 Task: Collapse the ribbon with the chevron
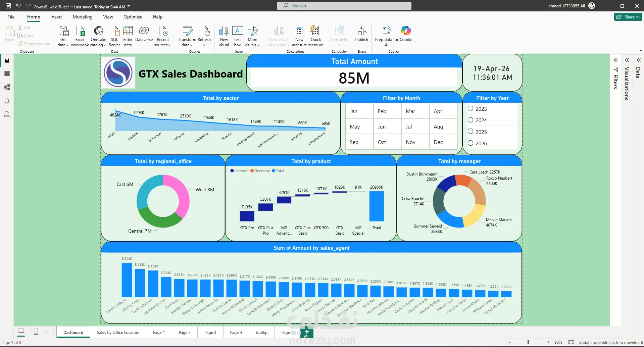tap(641, 51)
